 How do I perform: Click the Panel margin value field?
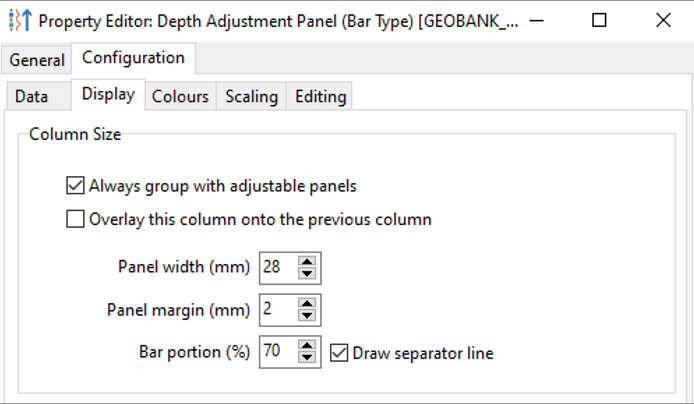point(278,310)
